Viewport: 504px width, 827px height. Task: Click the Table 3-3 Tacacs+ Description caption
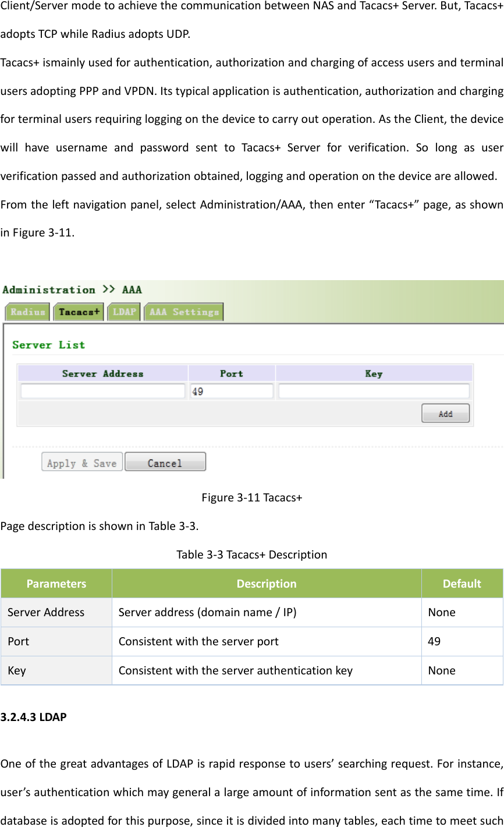coord(252,554)
